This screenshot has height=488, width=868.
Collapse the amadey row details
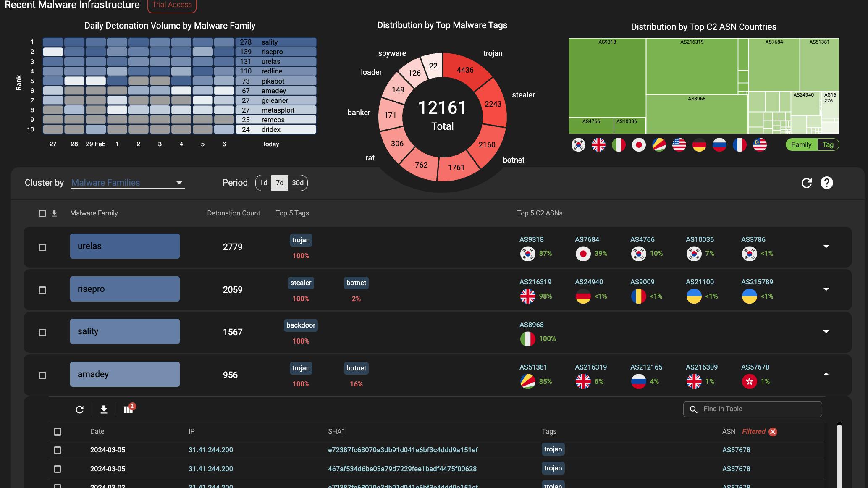coord(826,374)
